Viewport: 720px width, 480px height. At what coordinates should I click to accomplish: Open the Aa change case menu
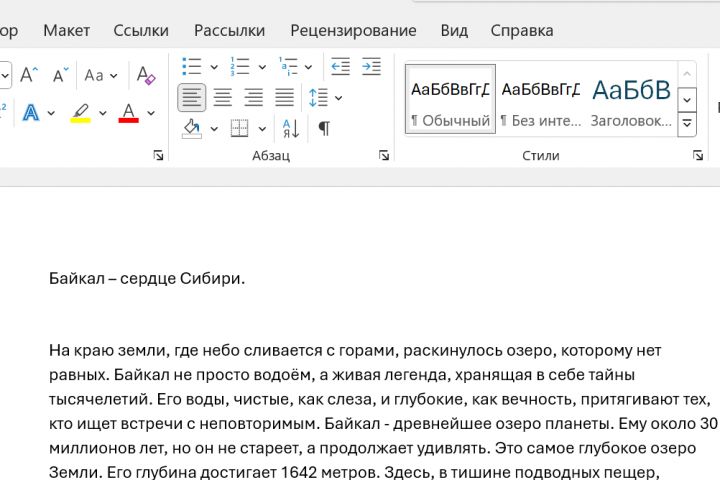tap(101, 75)
